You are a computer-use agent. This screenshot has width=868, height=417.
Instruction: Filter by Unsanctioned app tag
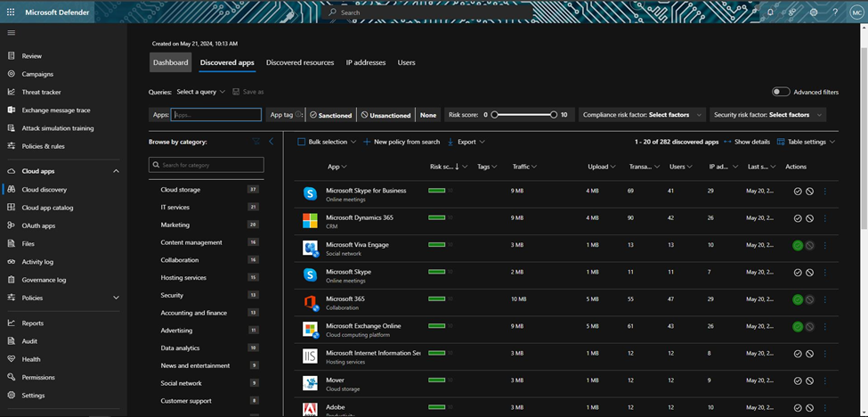(x=385, y=115)
